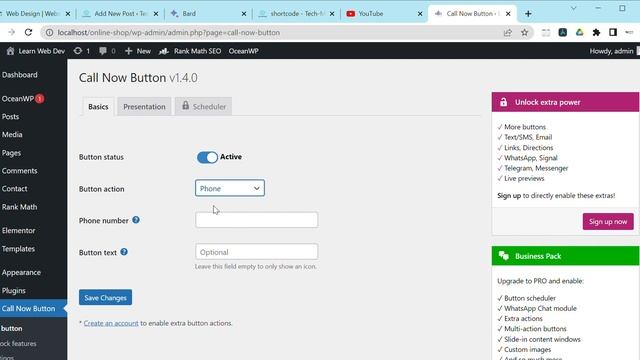Close the Bard tab
640x360 pixels.
pos(244,13)
